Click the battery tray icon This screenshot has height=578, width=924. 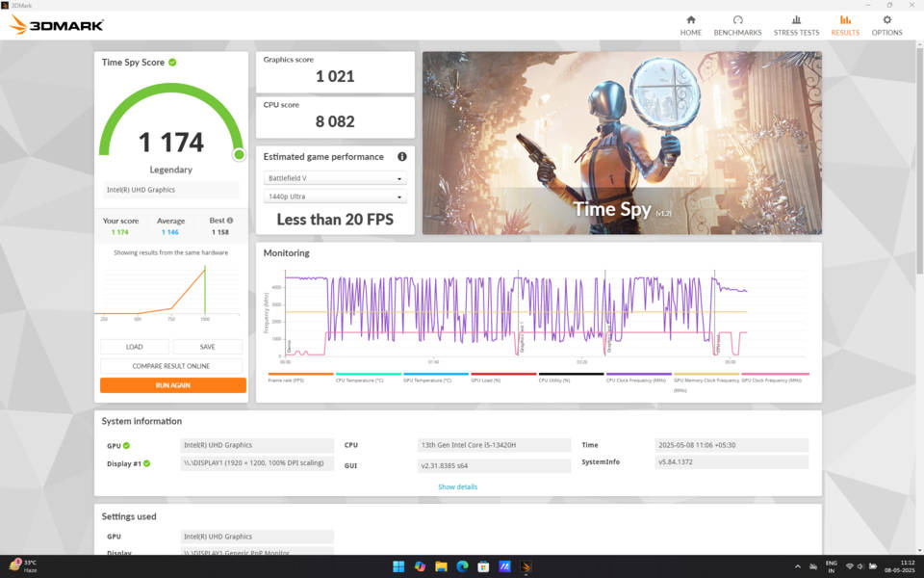[873, 566]
